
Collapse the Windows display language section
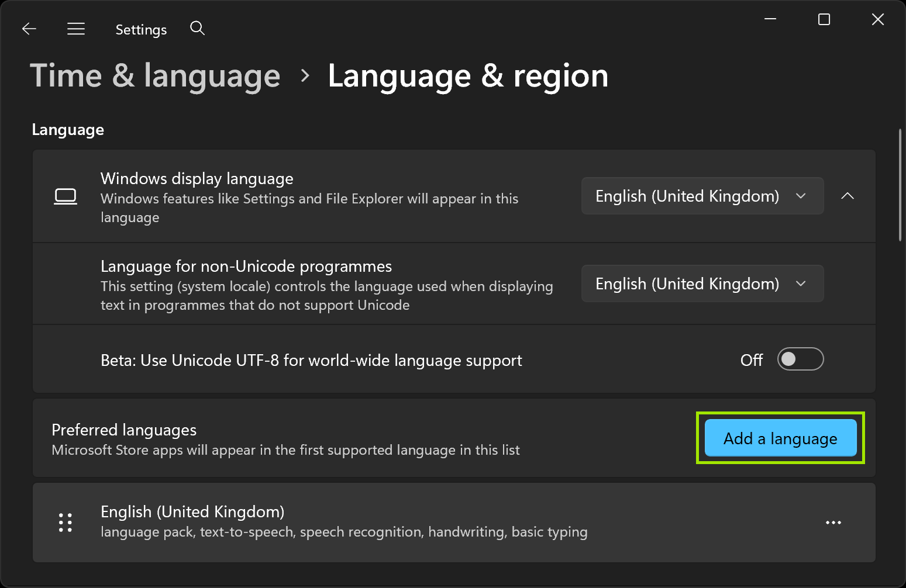click(848, 196)
